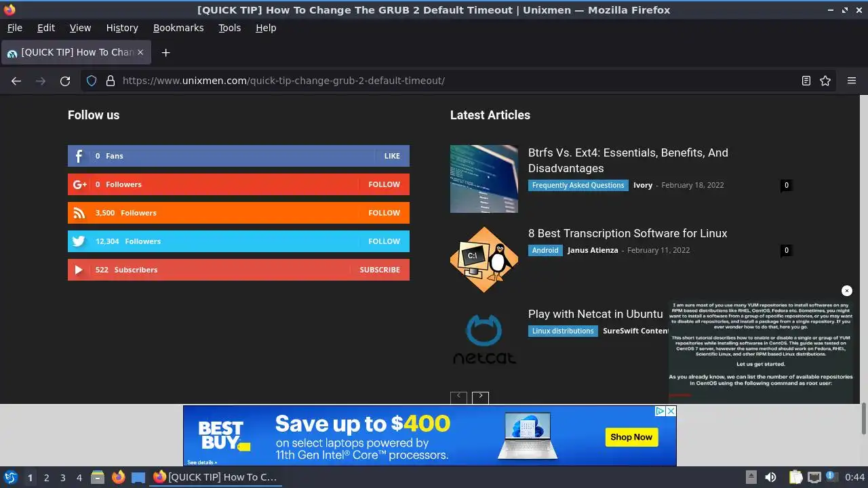This screenshot has width=868, height=488.
Task: Click FOLLOW on RSS 3,500 followers row
Action: pyautogui.click(x=384, y=213)
